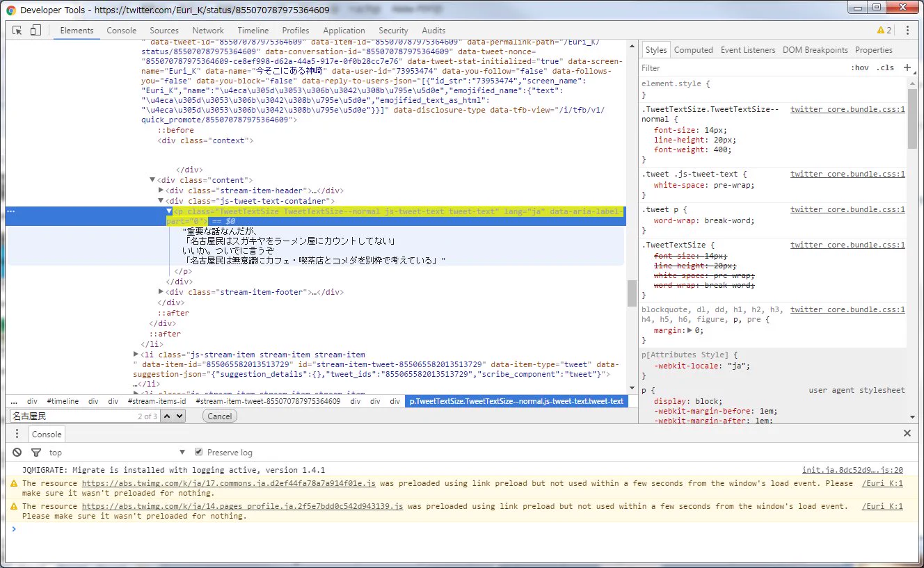Viewport: 924px width, 568px height.
Task: Expand the li js-stream-item node
Action: [x=136, y=355]
